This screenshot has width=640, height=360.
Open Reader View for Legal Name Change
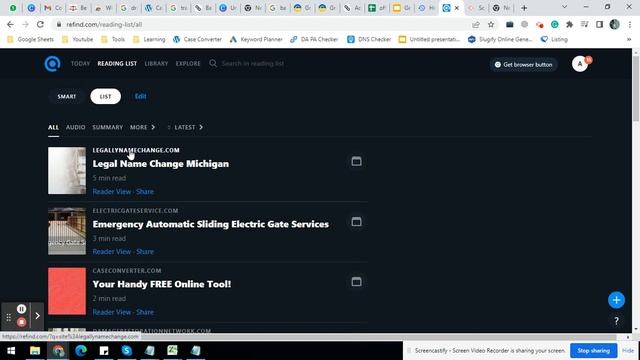click(111, 191)
